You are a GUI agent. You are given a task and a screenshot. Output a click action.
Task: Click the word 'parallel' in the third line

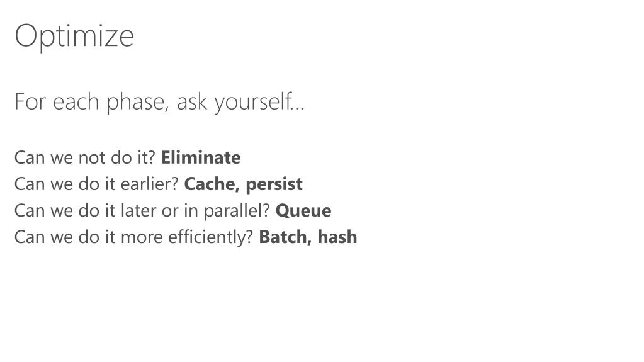tap(234, 211)
